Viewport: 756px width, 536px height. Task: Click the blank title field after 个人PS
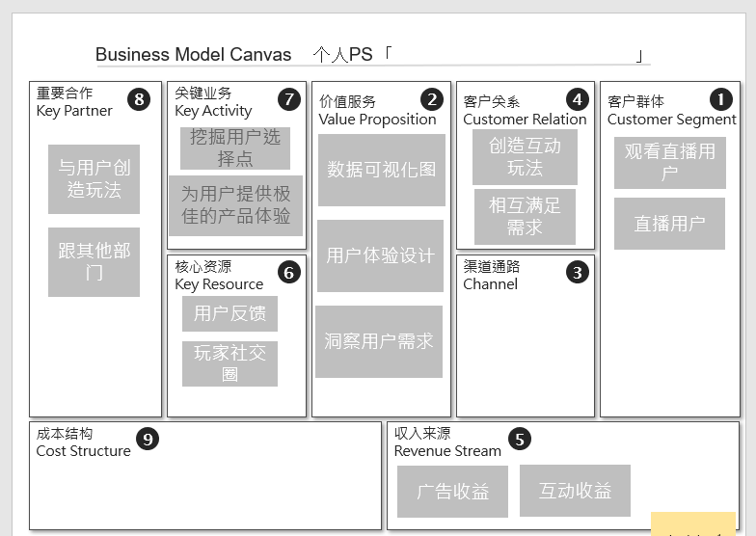coord(515,55)
